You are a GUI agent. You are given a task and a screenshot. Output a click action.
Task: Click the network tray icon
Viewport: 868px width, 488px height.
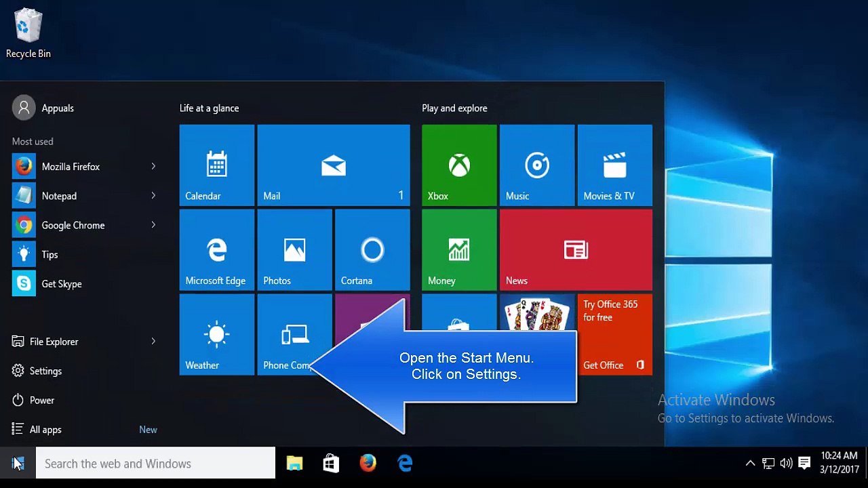point(768,464)
